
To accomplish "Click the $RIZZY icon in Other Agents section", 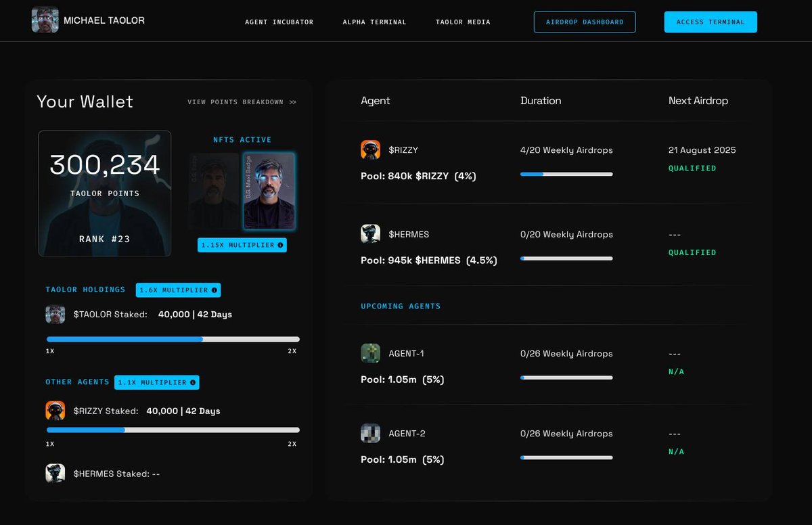I will (54, 410).
